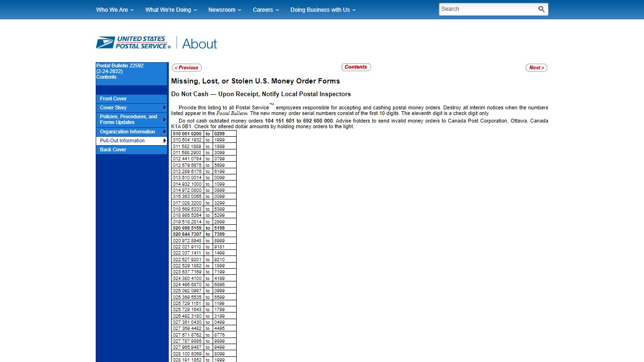The height and width of the screenshot is (362, 644).
Task: Expand the Careers menu
Action: [266, 10]
